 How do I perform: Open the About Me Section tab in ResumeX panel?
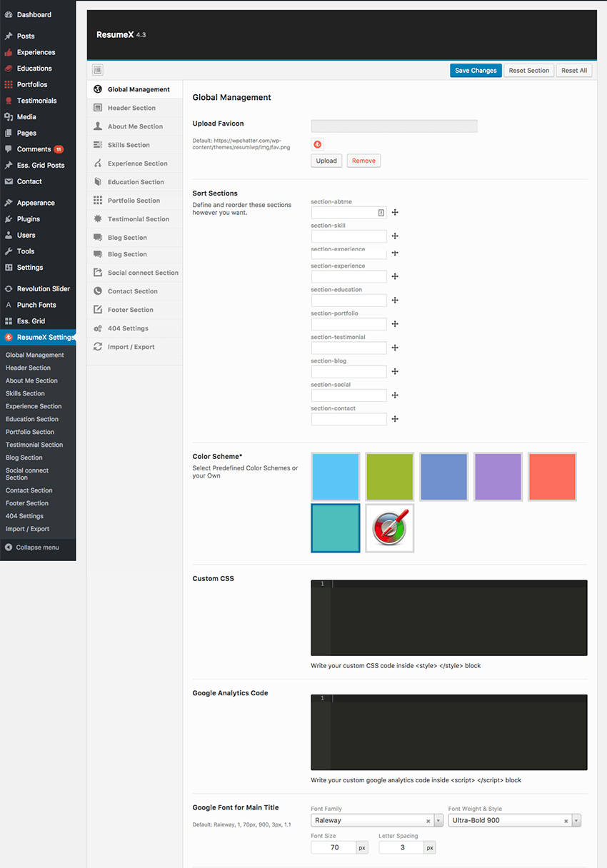pyautogui.click(x=135, y=126)
